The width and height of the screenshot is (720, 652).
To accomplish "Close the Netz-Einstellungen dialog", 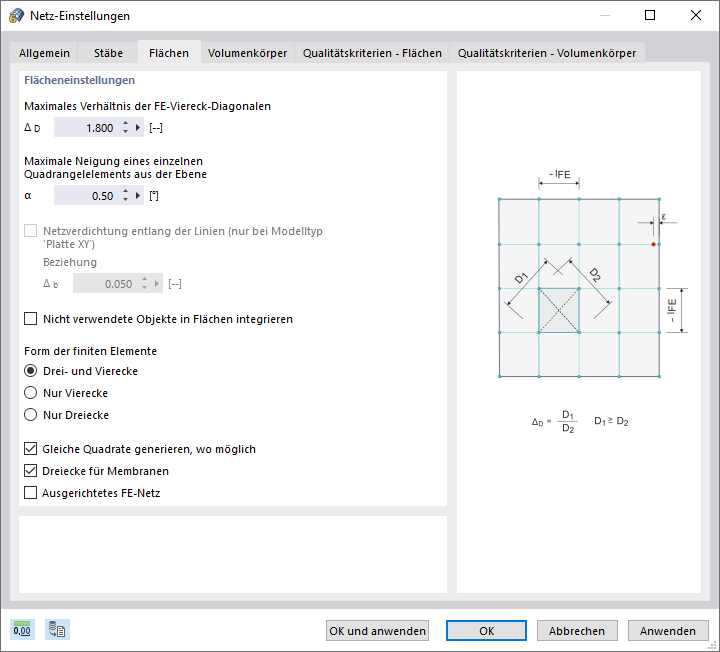I will pyautogui.click(x=696, y=16).
